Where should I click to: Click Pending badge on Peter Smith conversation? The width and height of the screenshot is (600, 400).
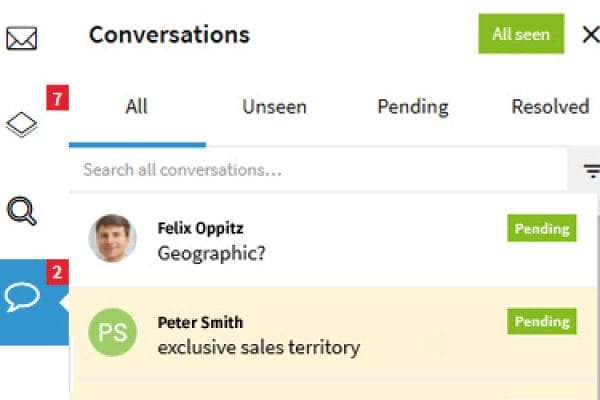542,322
